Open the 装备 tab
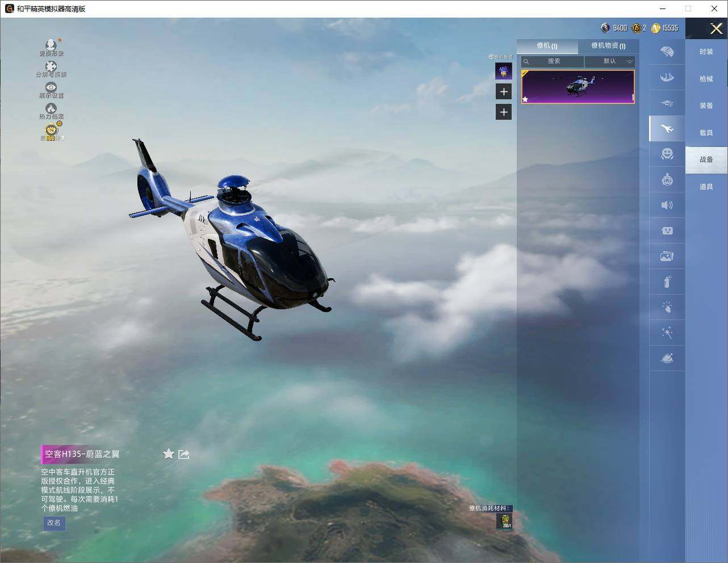The width and height of the screenshot is (728, 563). (x=706, y=106)
